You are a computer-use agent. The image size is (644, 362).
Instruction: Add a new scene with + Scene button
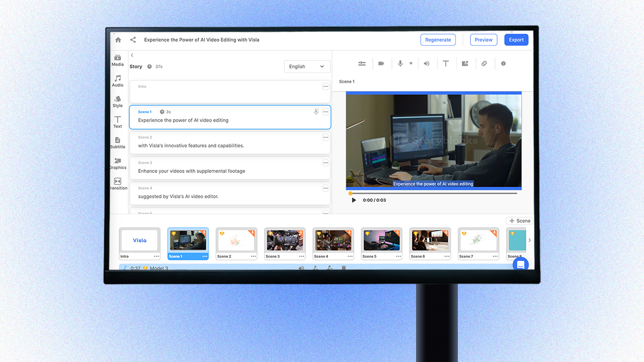519,221
